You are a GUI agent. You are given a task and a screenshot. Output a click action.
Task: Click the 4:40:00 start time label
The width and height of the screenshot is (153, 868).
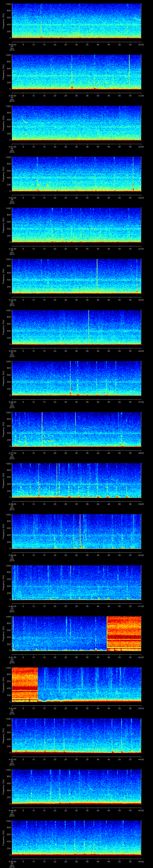[12, 606]
